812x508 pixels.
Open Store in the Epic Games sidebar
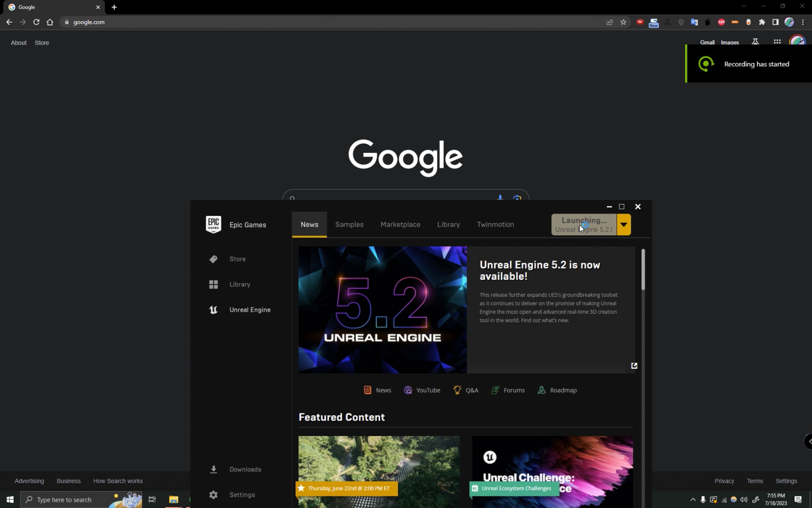click(237, 259)
